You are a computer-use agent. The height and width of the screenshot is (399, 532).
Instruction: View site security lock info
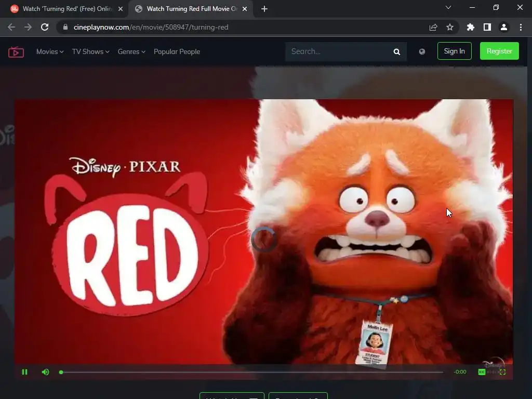point(65,27)
